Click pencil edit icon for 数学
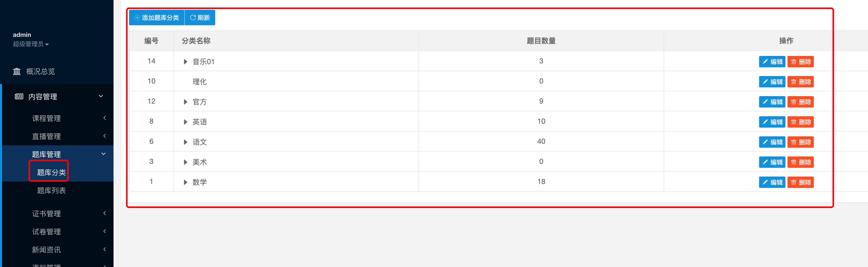Viewport: 868px width, 267px height. (765, 182)
